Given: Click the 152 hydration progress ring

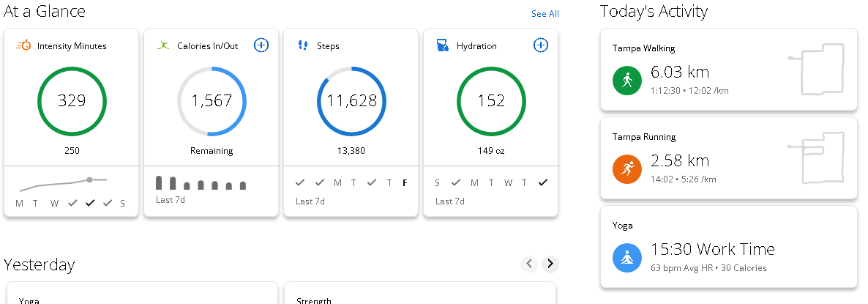Looking at the screenshot, I should point(491,101).
